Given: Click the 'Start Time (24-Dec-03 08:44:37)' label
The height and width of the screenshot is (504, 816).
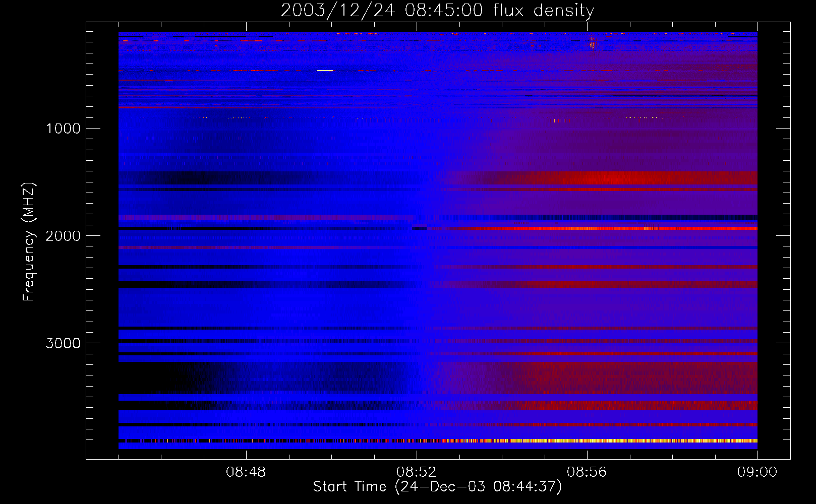Looking at the screenshot, I should coord(437,487).
